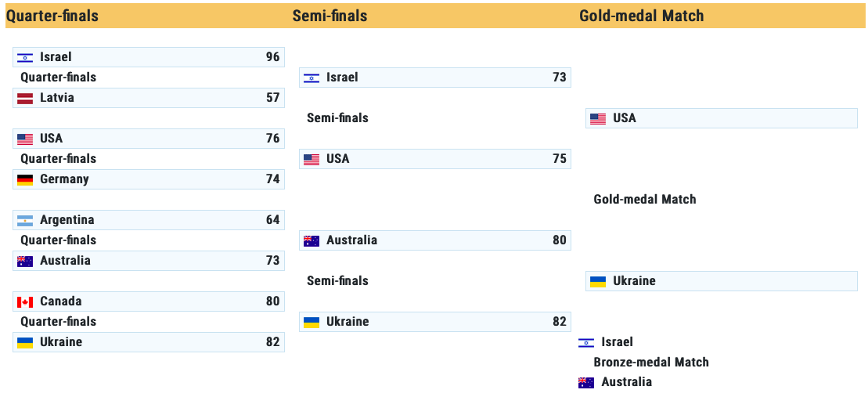
Task: Select the Argentina team name
Action: point(67,220)
